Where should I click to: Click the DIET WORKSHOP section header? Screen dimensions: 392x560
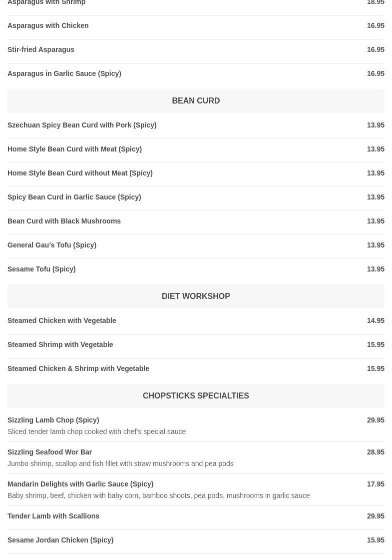click(196, 296)
